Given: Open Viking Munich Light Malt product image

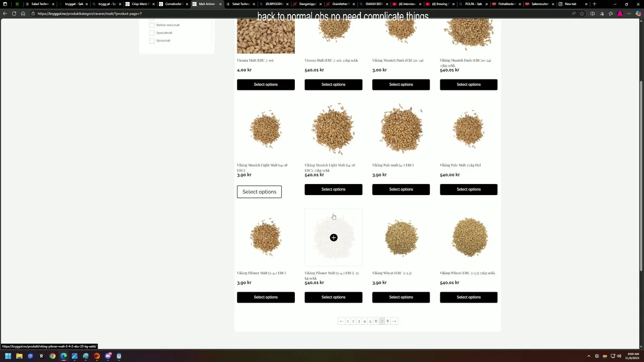Looking at the screenshot, I should click(x=266, y=129).
